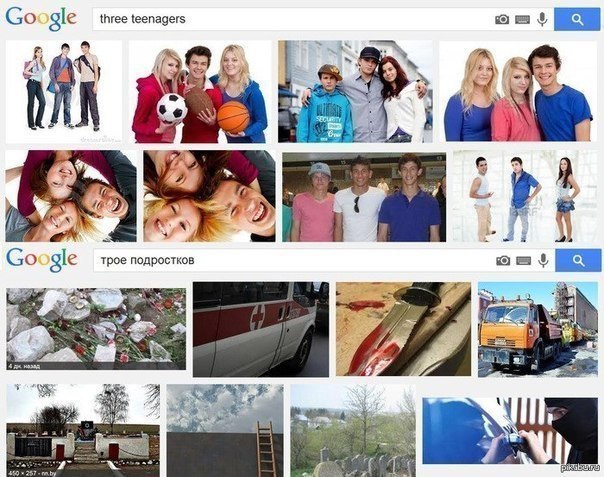Click the upper Google logo
Image resolution: width=604 pixels, height=477 pixels.
(41, 18)
